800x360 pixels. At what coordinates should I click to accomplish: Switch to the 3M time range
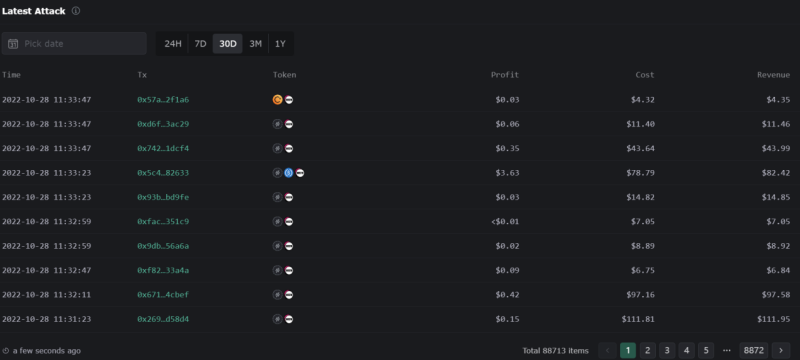click(x=256, y=44)
